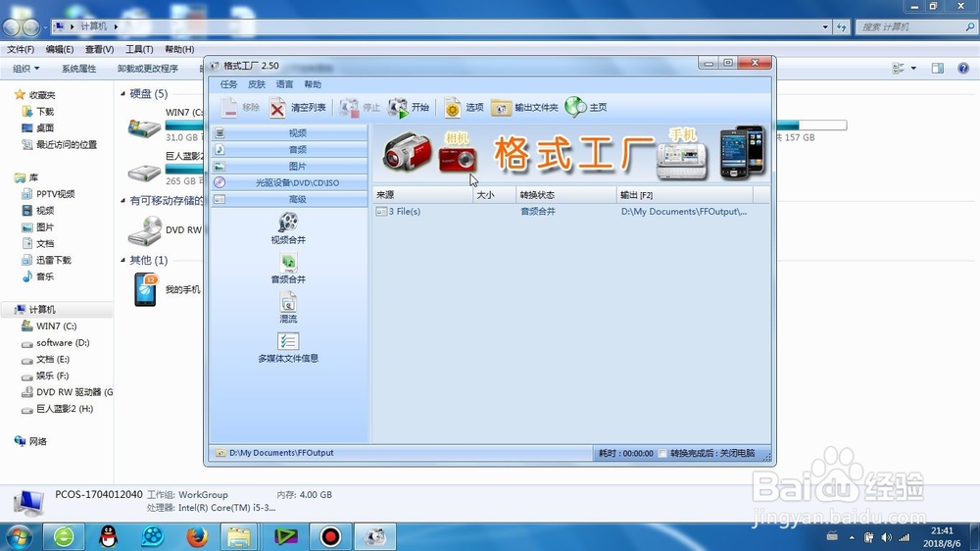Collapse the Advanced (高级) category panel
The image size is (980, 551).
pyautogui.click(x=289, y=199)
